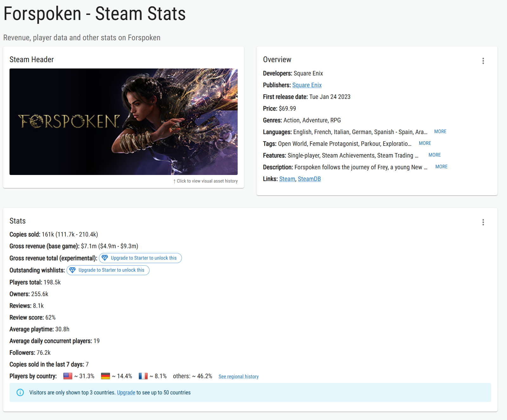Click the 'Copies sold: 161k' stat line

54,234
